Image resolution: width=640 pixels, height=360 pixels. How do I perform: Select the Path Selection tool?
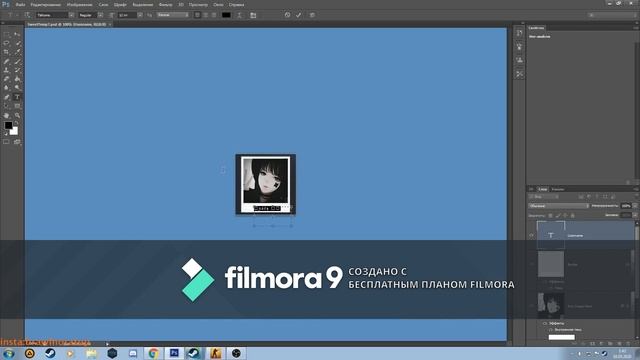pyautogui.click(x=6, y=106)
